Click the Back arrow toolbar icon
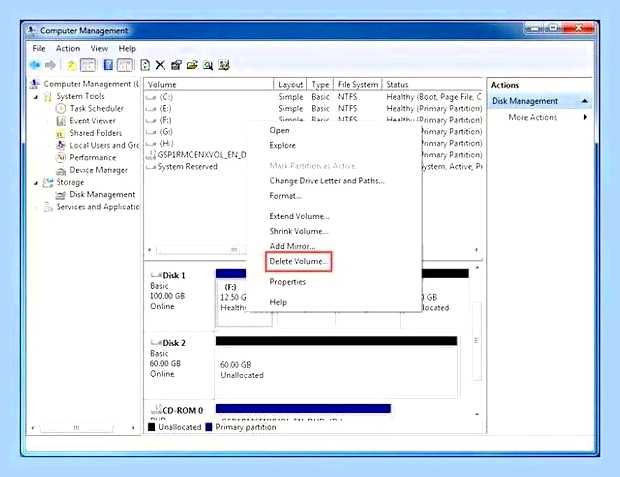Screen dimensions: 620x477 pyautogui.click(x=35, y=65)
